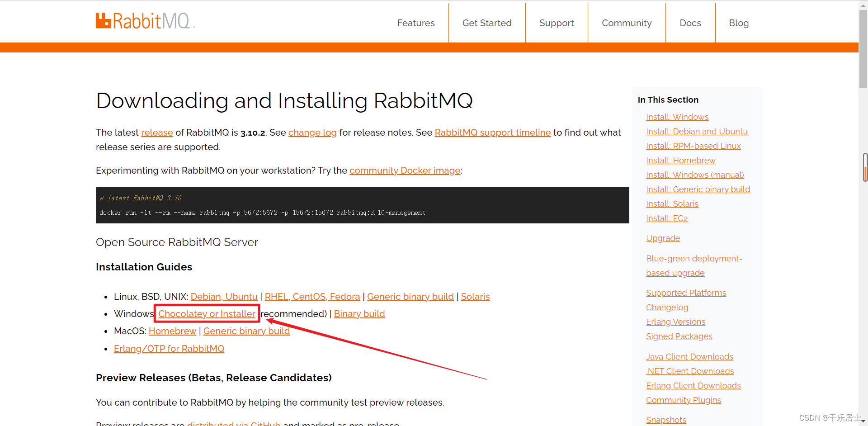The image size is (868, 426).
Task: Open 'Install: Generic binary build' sidebar link
Action: coord(698,189)
